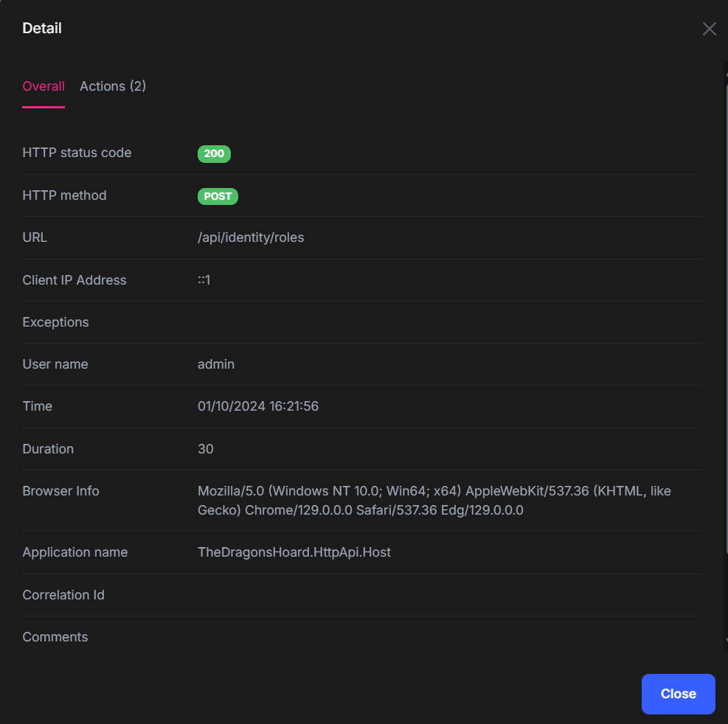Select the Overall tab

[44, 86]
